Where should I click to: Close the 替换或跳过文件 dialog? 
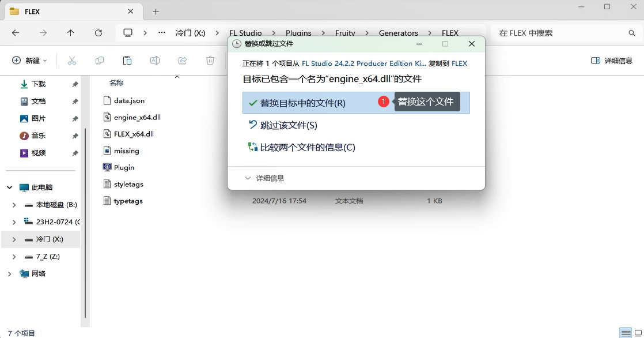click(x=472, y=44)
